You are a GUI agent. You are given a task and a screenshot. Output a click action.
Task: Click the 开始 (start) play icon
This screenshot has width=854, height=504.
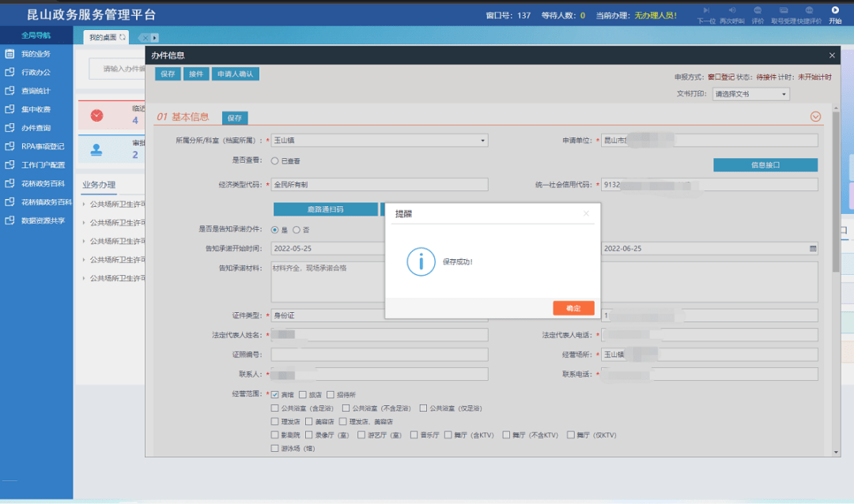click(835, 10)
